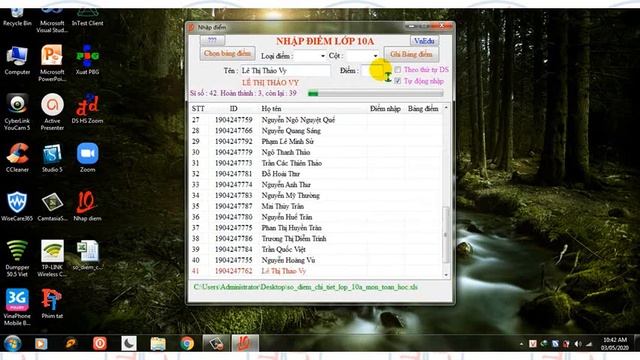
Task: Click the Điểm input field
Action: [372, 71]
